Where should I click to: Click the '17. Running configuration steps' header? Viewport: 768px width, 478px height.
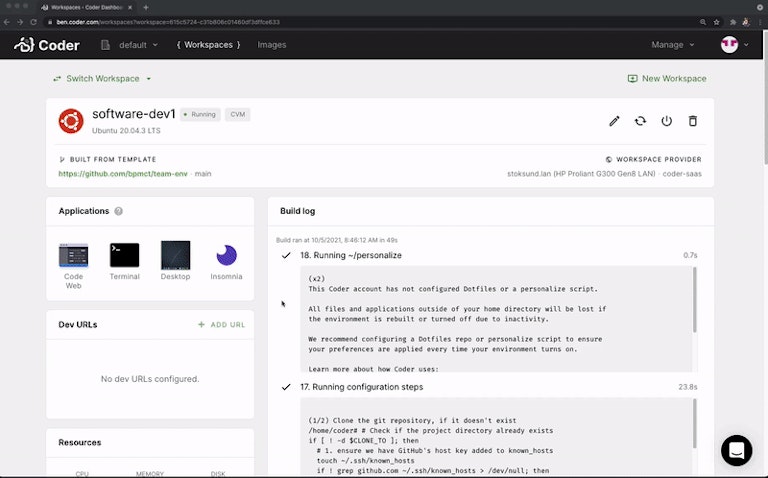tap(361, 387)
